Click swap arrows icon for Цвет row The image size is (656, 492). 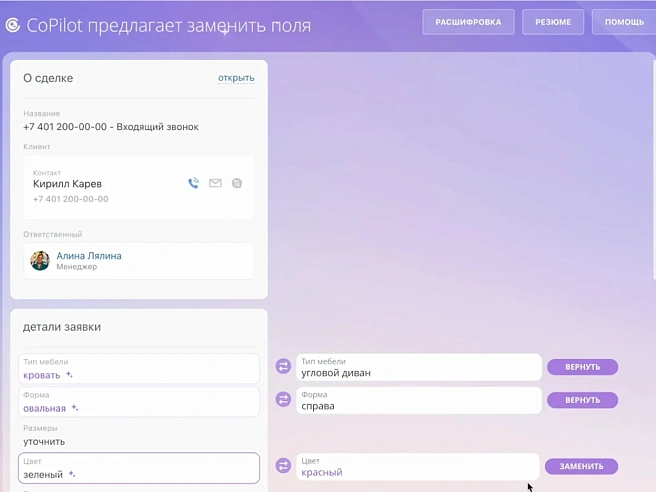(283, 466)
